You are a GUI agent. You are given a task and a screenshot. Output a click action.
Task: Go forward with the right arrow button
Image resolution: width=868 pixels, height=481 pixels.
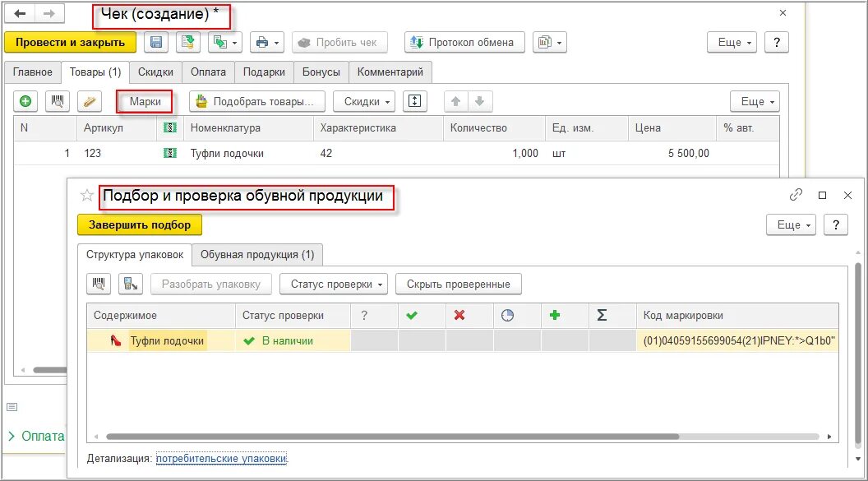pyautogui.click(x=49, y=13)
